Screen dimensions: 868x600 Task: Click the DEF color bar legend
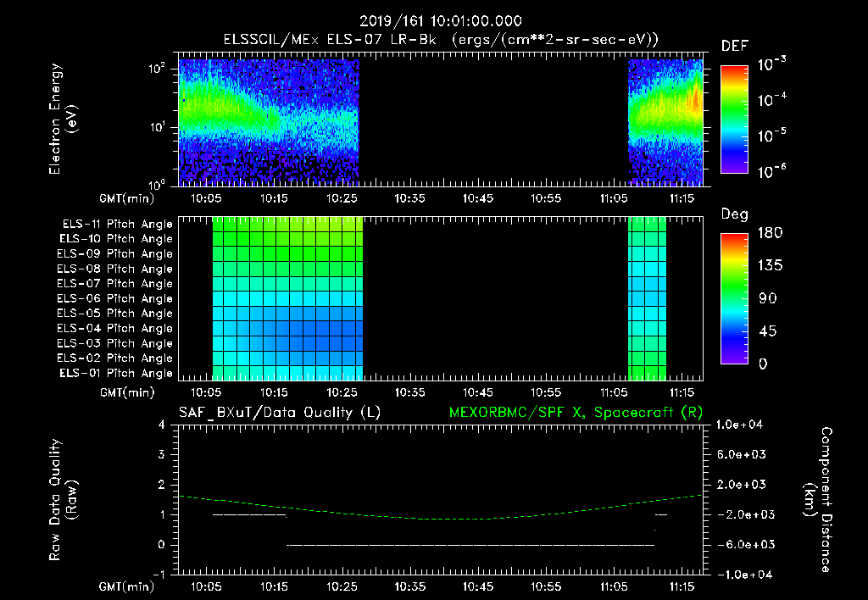tap(734, 119)
